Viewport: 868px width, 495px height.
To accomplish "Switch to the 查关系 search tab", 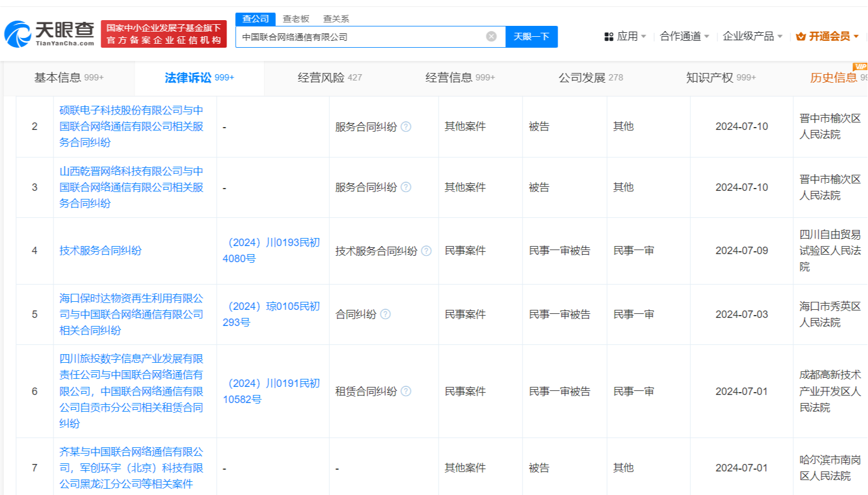I will 336,19.
